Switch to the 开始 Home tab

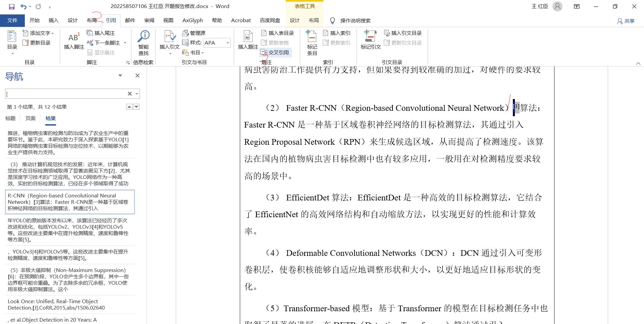click(x=35, y=20)
